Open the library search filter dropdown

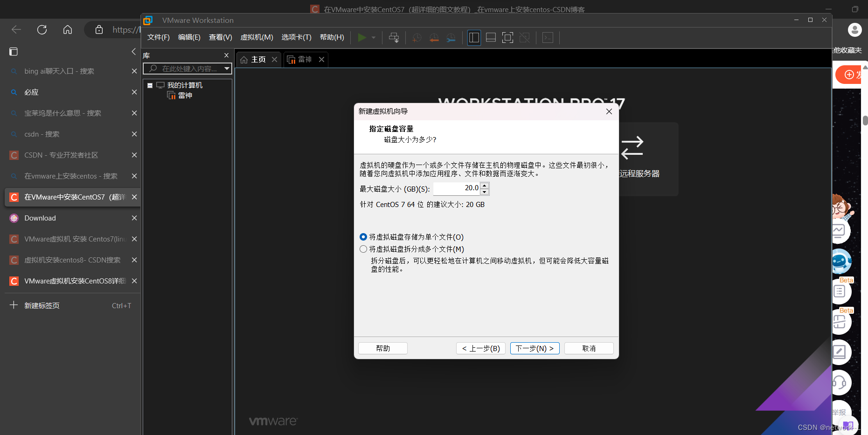click(x=227, y=69)
